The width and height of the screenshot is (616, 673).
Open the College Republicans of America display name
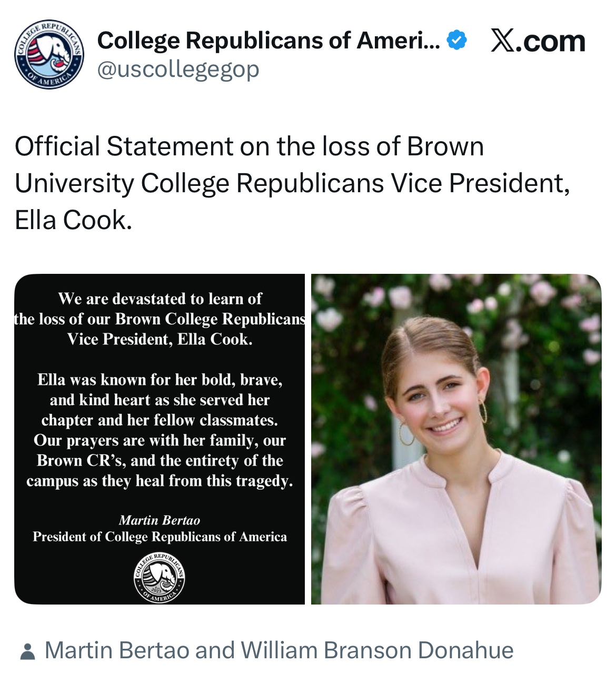tap(269, 41)
